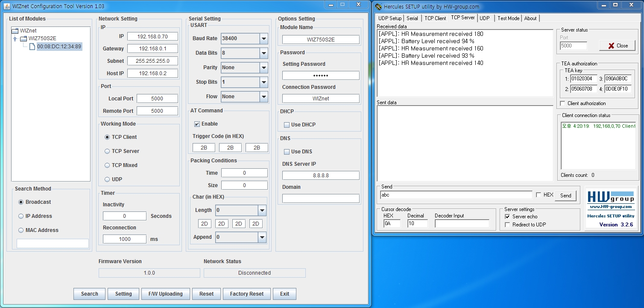Click the DNS Server IP field showing 8.8.8.8
The height and width of the screenshot is (308, 644).
[x=321, y=176]
